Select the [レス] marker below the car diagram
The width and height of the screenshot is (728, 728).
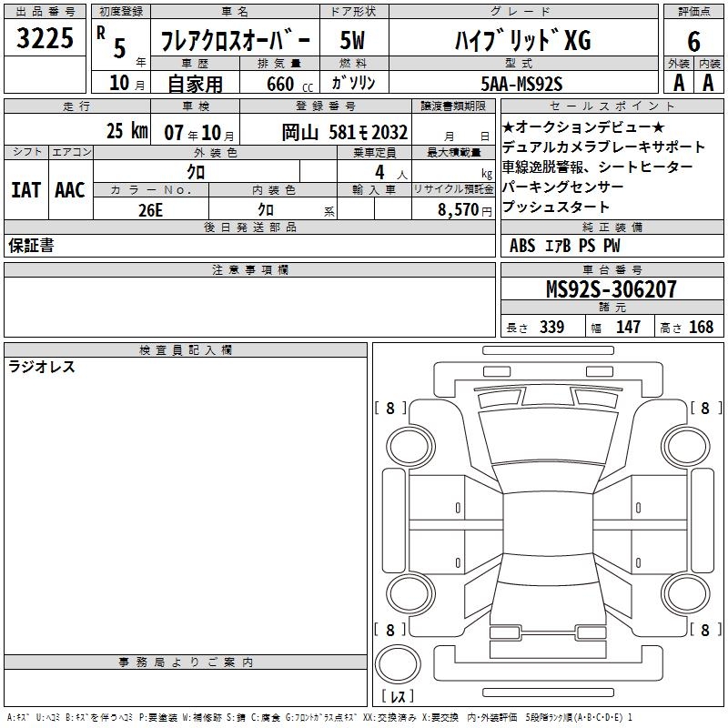pyautogui.click(x=398, y=698)
